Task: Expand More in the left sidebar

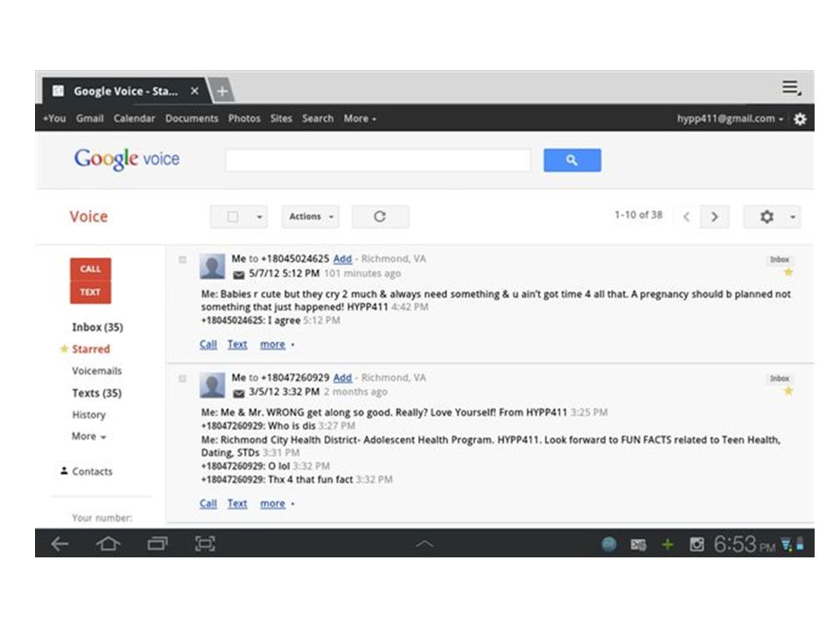Action: (89, 436)
